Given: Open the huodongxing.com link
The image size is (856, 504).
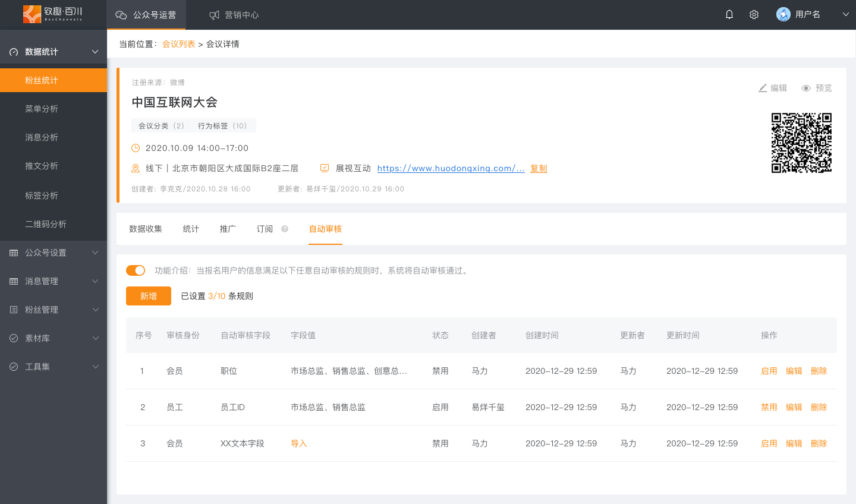Looking at the screenshot, I should coord(451,168).
